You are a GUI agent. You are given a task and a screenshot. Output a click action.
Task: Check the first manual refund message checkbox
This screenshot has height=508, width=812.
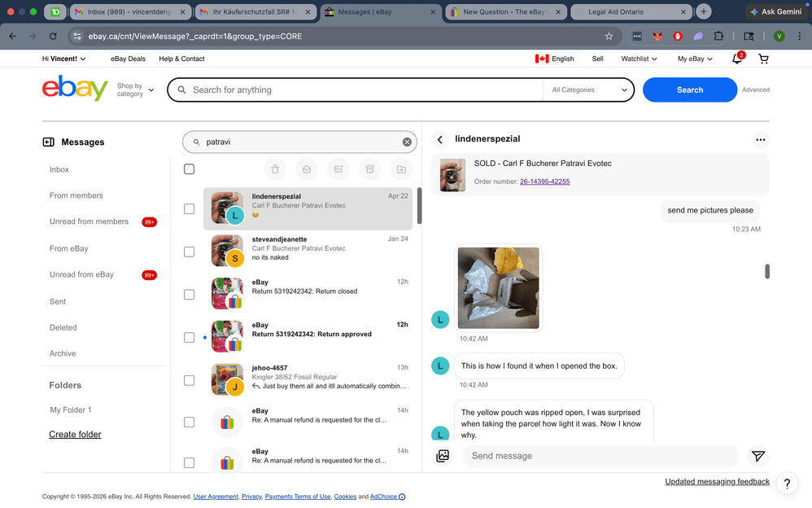click(189, 423)
